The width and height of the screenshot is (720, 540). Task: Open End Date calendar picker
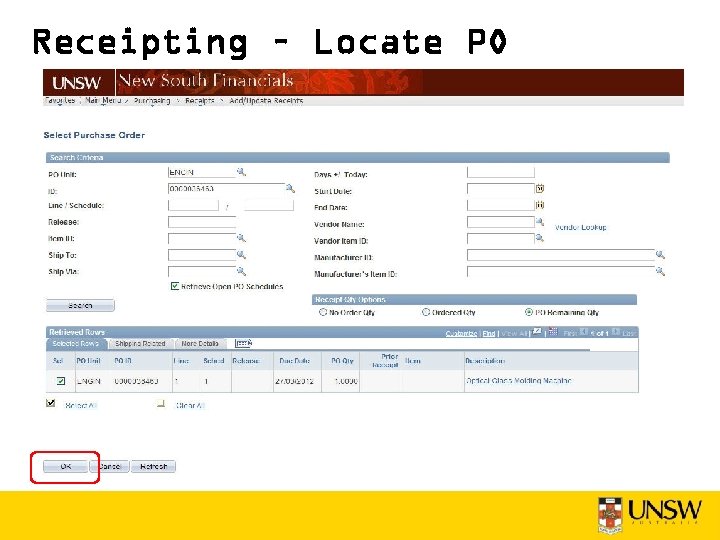coord(540,205)
